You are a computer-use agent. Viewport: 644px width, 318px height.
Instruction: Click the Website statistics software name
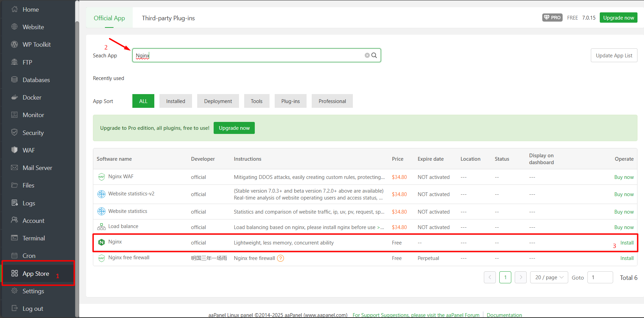point(128,211)
